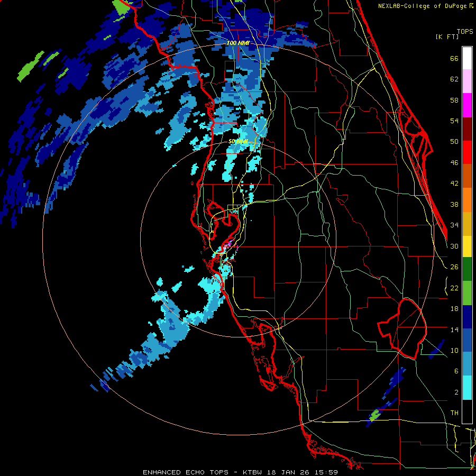Click the legend value 22

[x=454, y=288]
